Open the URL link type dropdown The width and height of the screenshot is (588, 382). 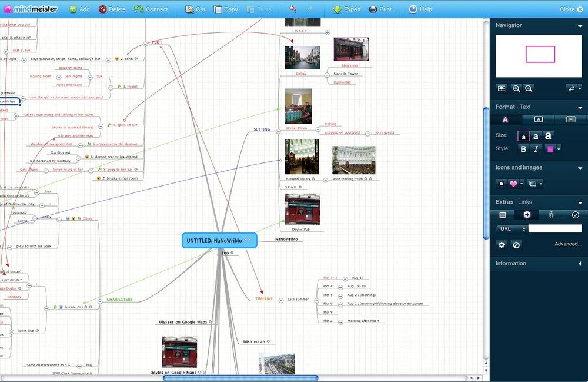(x=512, y=228)
